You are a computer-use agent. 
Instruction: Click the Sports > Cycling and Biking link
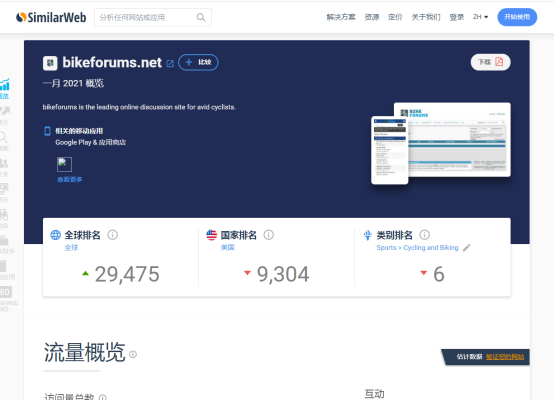pyautogui.click(x=417, y=248)
